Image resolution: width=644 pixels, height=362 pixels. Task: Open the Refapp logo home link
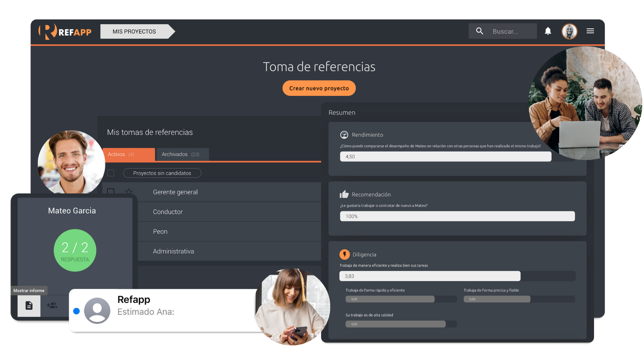pos(65,31)
